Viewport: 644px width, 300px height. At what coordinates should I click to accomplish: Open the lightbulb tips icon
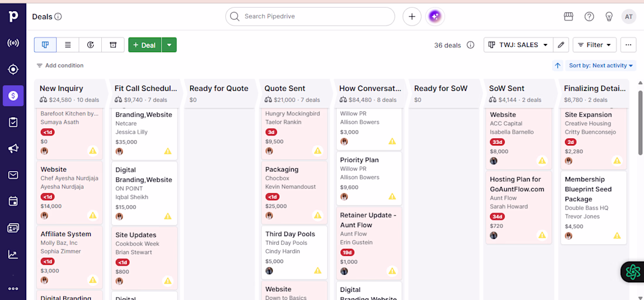coord(609,16)
